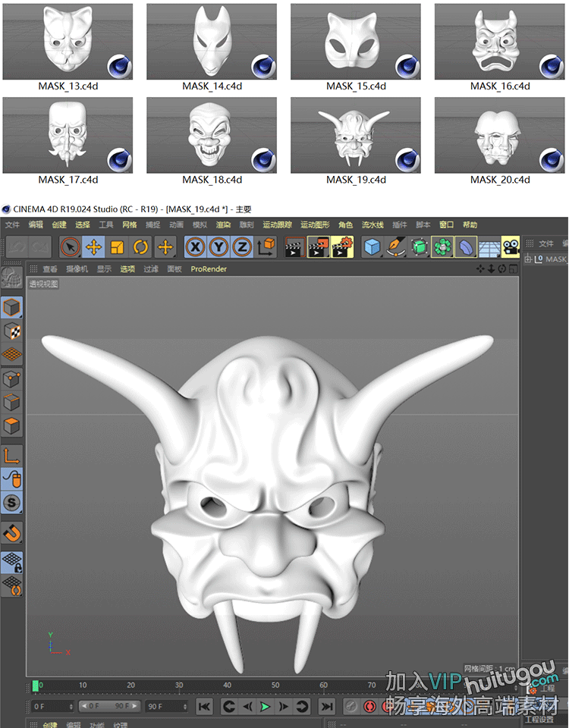Open Array modeling objects palette
Screen dimensions: 569x728
click(442, 247)
